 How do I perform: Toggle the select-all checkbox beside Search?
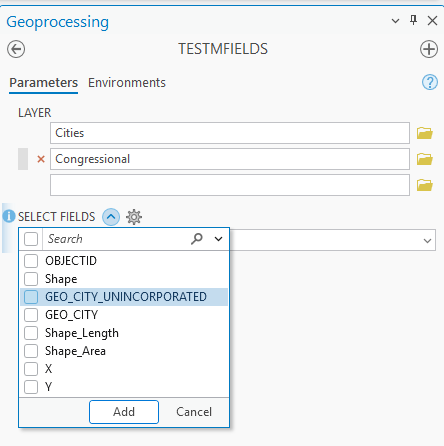31,239
